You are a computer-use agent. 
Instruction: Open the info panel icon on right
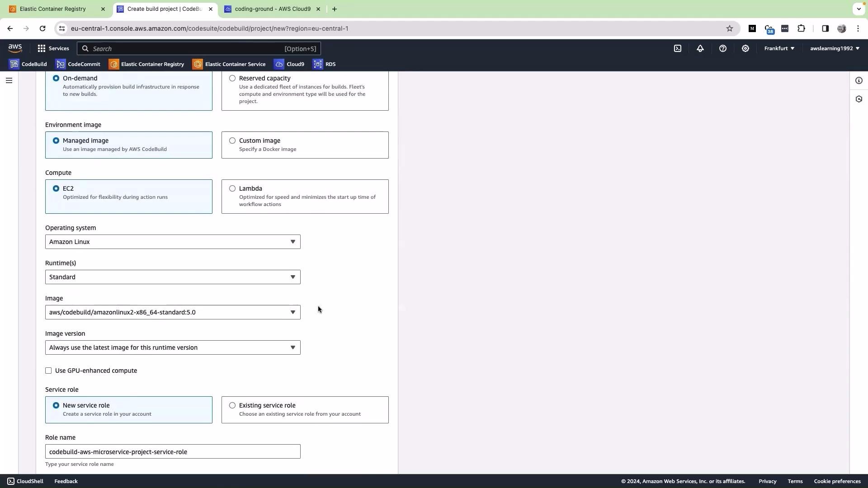(859, 80)
